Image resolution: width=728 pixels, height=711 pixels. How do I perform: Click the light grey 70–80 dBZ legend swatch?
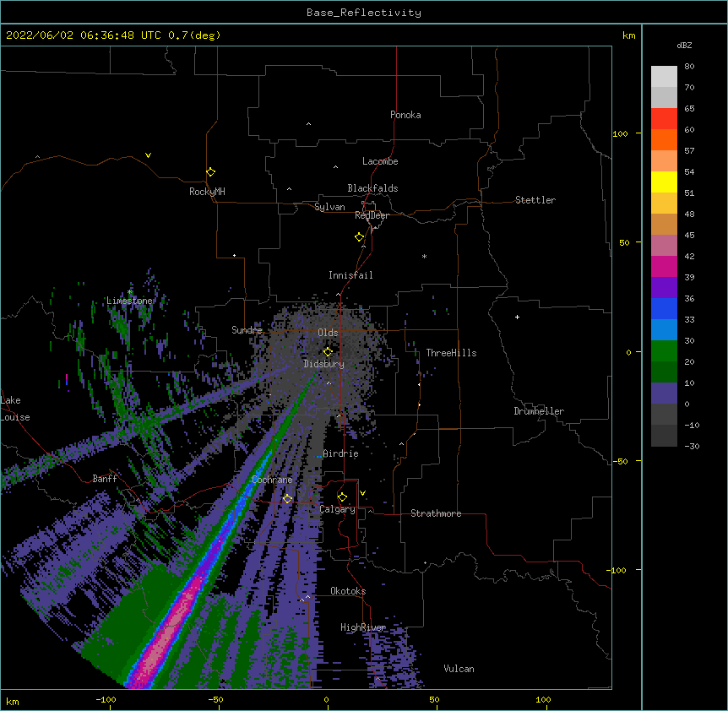pos(664,77)
